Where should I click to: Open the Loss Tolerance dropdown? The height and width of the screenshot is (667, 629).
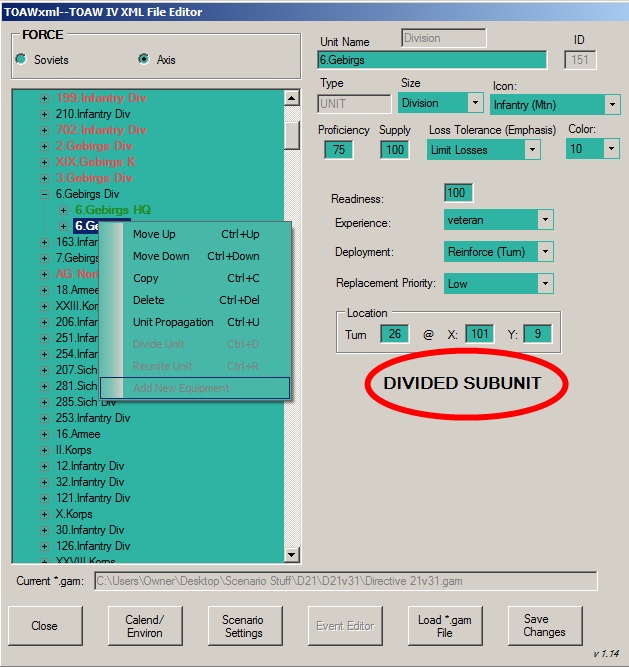484,150
